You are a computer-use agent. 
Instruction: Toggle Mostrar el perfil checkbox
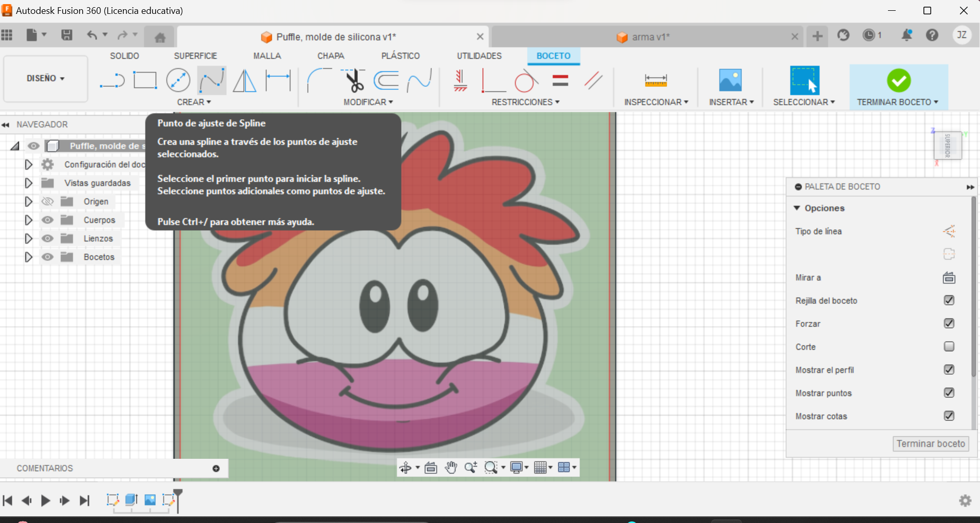pos(949,369)
